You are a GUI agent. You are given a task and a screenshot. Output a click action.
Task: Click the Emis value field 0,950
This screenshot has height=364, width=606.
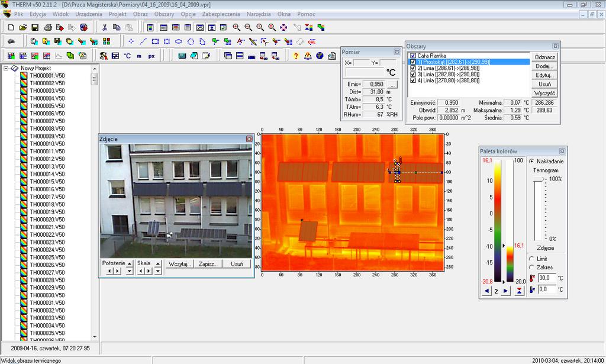pyautogui.click(x=375, y=84)
